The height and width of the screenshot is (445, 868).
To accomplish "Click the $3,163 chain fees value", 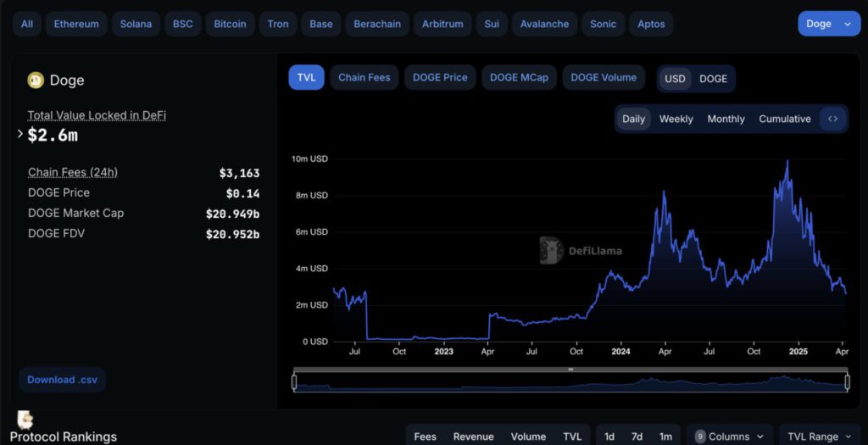I will click(x=239, y=173).
